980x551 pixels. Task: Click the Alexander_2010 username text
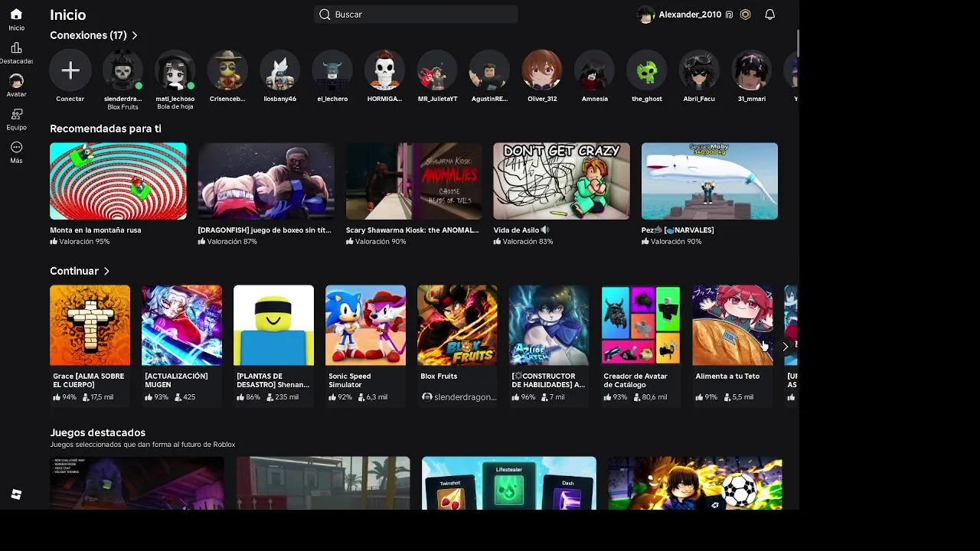pyautogui.click(x=690, y=15)
